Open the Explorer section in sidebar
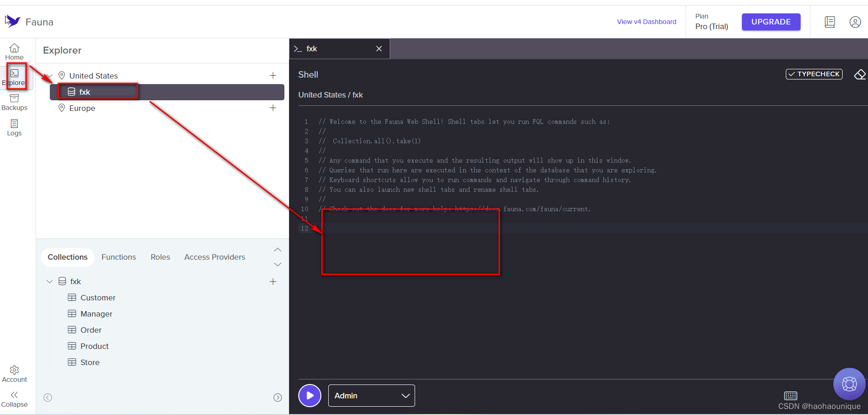The image size is (868, 415). click(14, 77)
